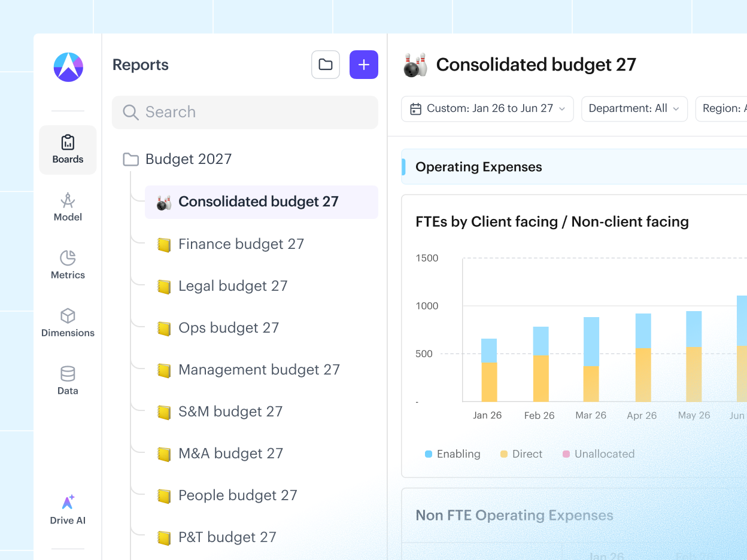Click the purple plus add button
Screen dimensions: 747x560
click(364, 65)
